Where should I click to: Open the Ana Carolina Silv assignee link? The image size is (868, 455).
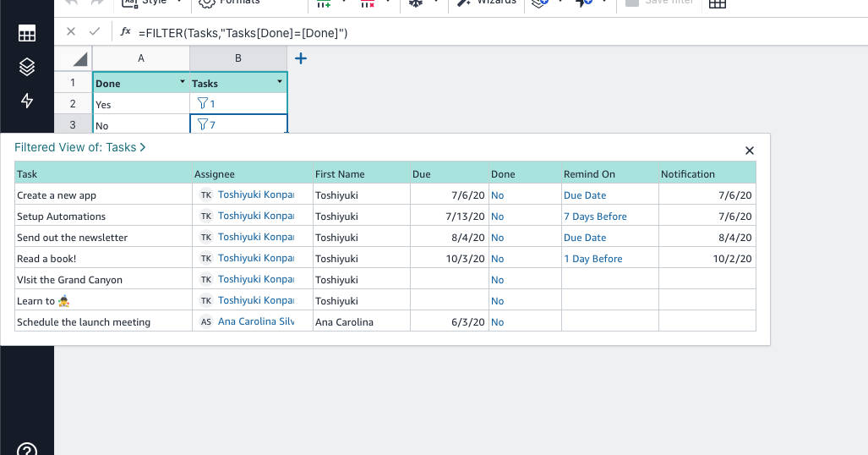(256, 321)
